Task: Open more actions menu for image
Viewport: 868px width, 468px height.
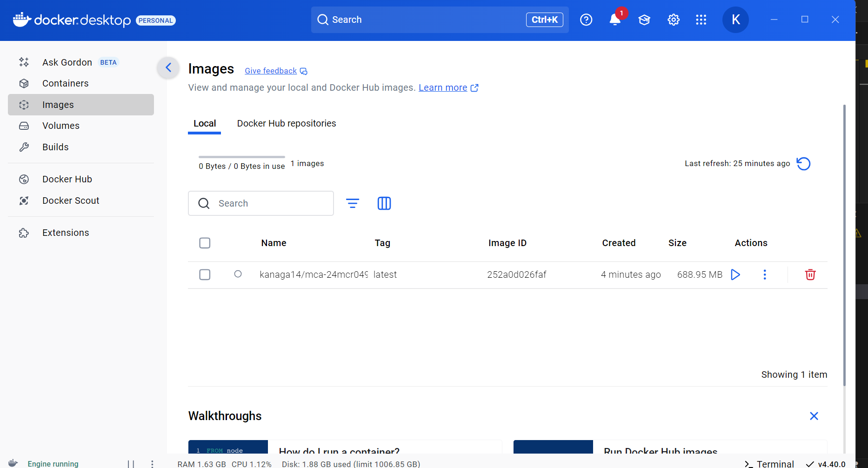Action: coord(765,274)
